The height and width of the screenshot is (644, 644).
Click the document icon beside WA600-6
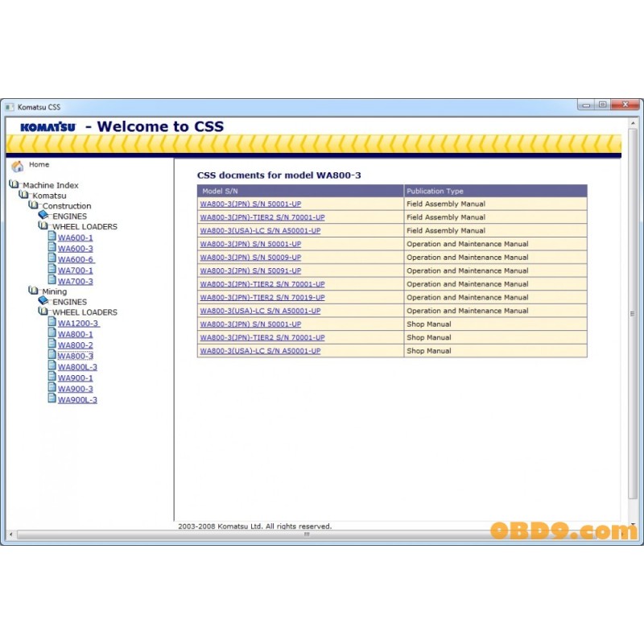point(52,258)
